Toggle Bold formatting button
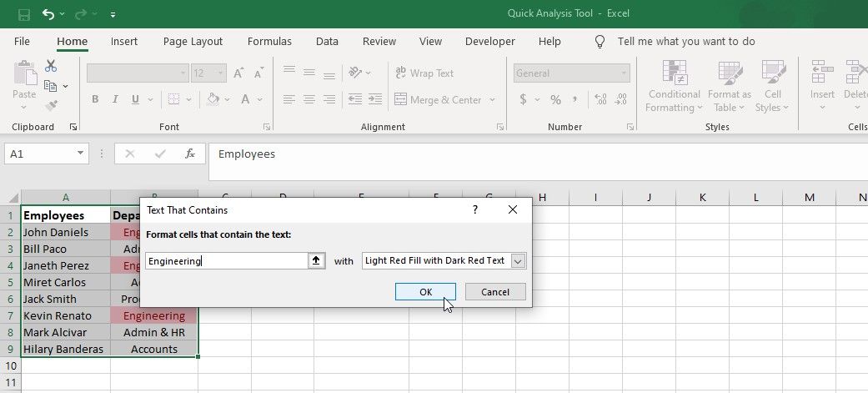868x393 pixels. point(95,99)
